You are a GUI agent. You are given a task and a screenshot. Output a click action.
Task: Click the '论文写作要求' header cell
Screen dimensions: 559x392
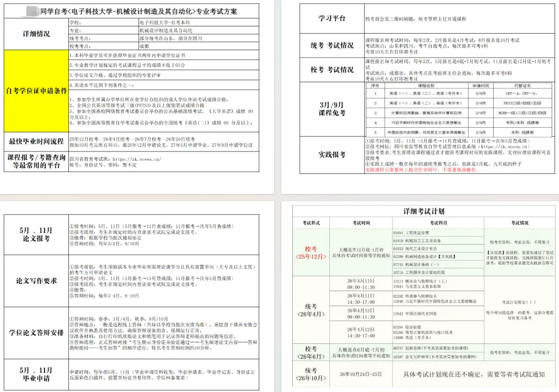36,281
